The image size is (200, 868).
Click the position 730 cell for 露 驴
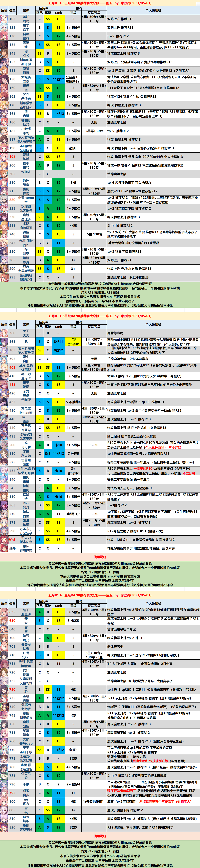click(x=13, y=689)
